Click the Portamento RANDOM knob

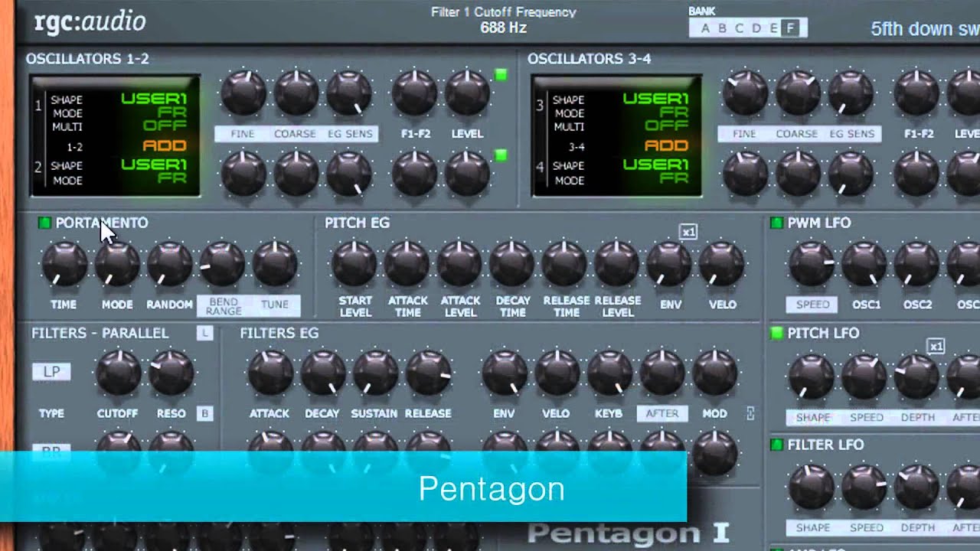pos(170,264)
